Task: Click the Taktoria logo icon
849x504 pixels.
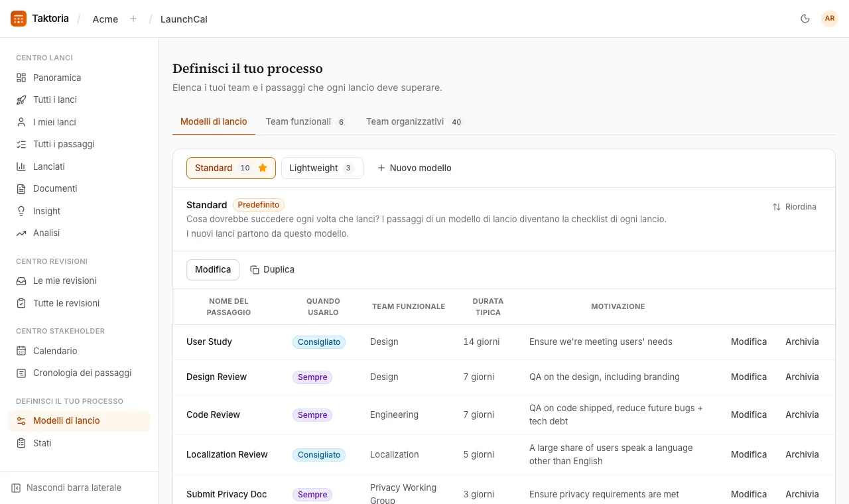Action: click(x=19, y=19)
